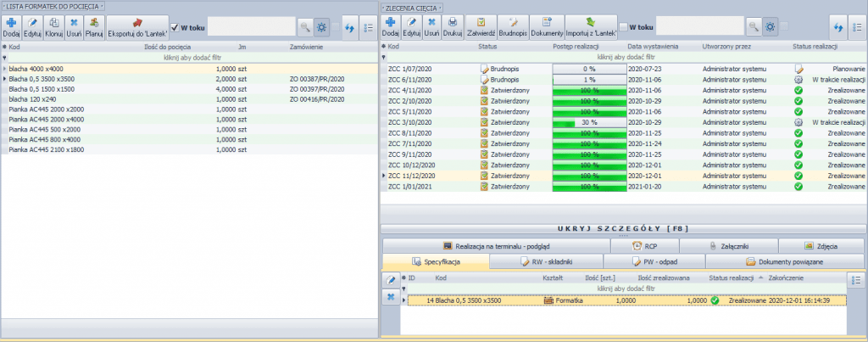Switch to PW - odpad tab

click(654, 261)
